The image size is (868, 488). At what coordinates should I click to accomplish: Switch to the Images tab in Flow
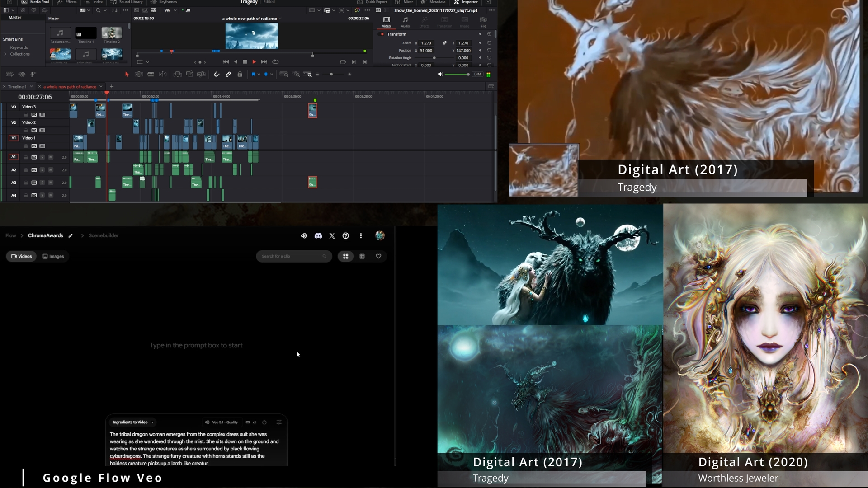pyautogui.click(x=53, y=256)
